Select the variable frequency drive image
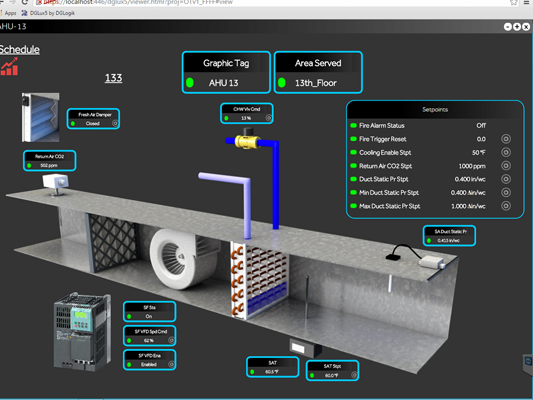The height and width of the screenshot is (400, 533). [83, 332]
